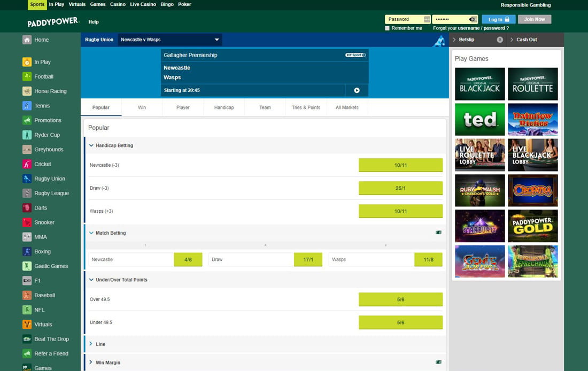Click the Rugby Union sidebar icon

pyautogui.click(x=27, y=179)
